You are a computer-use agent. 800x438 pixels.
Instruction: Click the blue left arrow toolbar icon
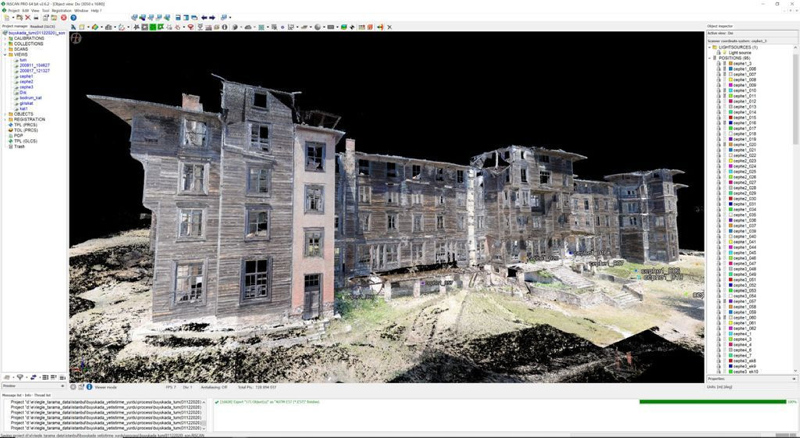204,17
